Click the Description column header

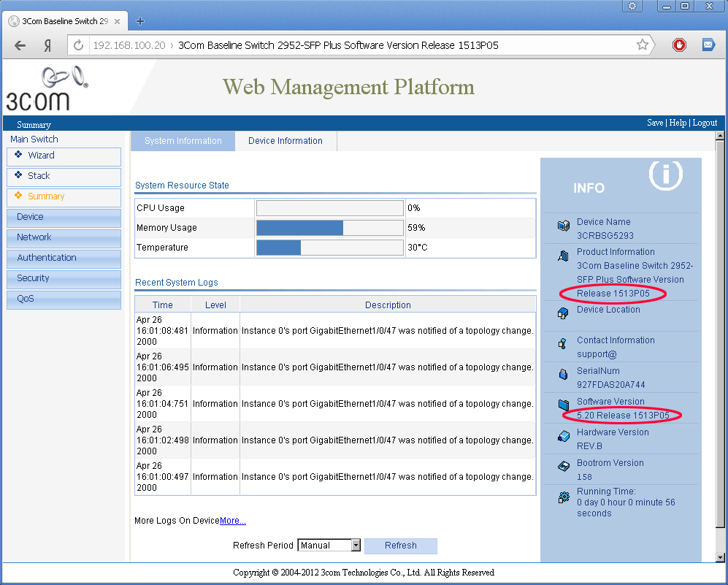(388, 305)
